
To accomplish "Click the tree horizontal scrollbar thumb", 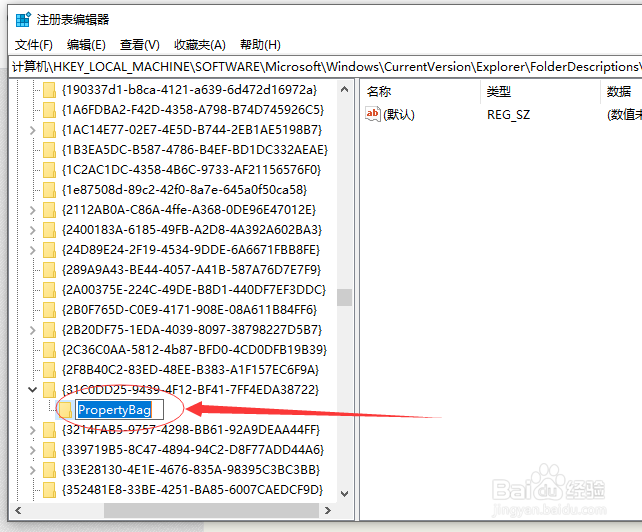I will coord(211,510).
